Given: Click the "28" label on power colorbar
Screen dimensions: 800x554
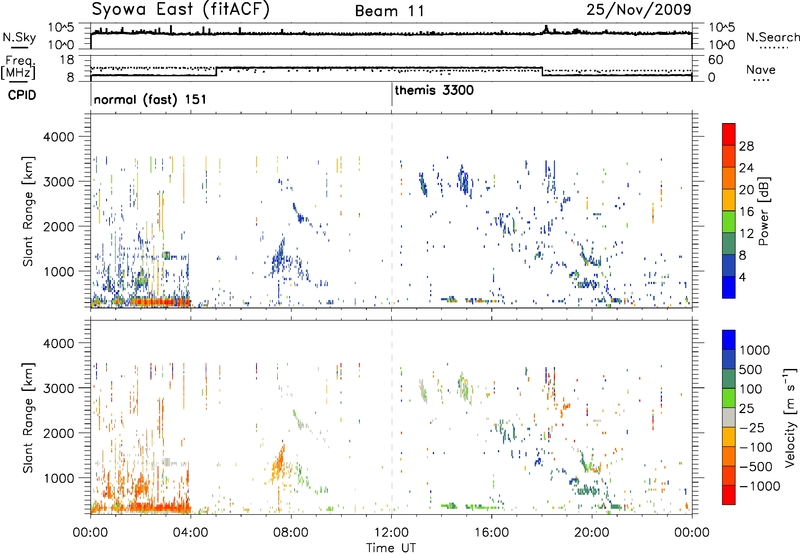Looking at the screenshot, I should tap(746, 146).
